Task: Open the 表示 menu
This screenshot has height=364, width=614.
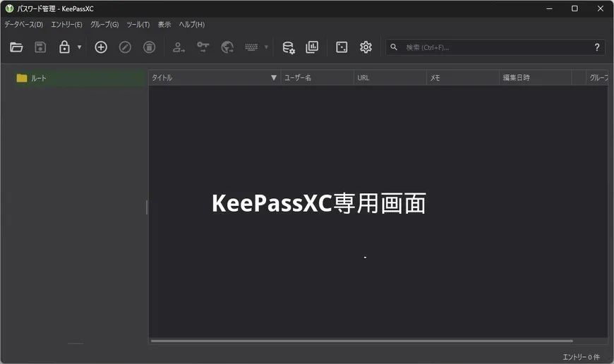Action: [x=164, y=24]
